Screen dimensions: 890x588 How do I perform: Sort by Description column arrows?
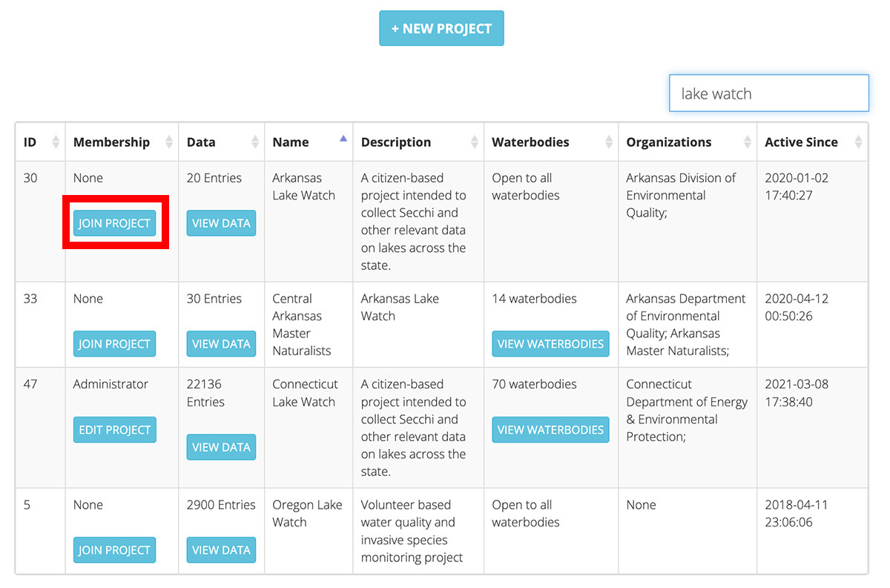point(474,142)
